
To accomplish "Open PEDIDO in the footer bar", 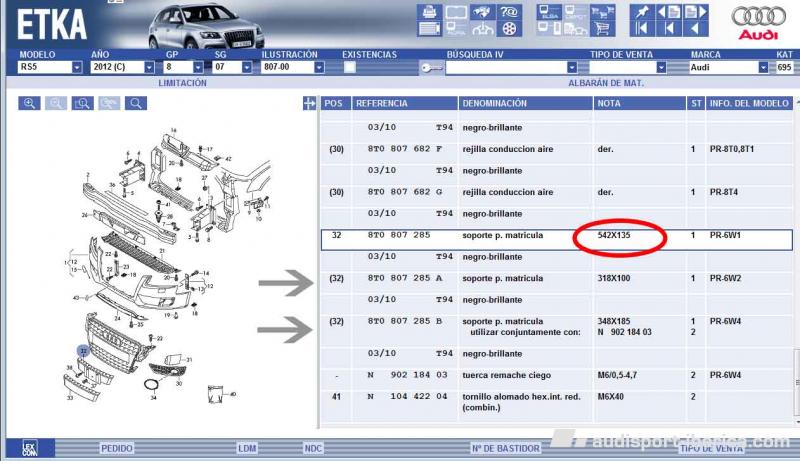I will point(117,448).
